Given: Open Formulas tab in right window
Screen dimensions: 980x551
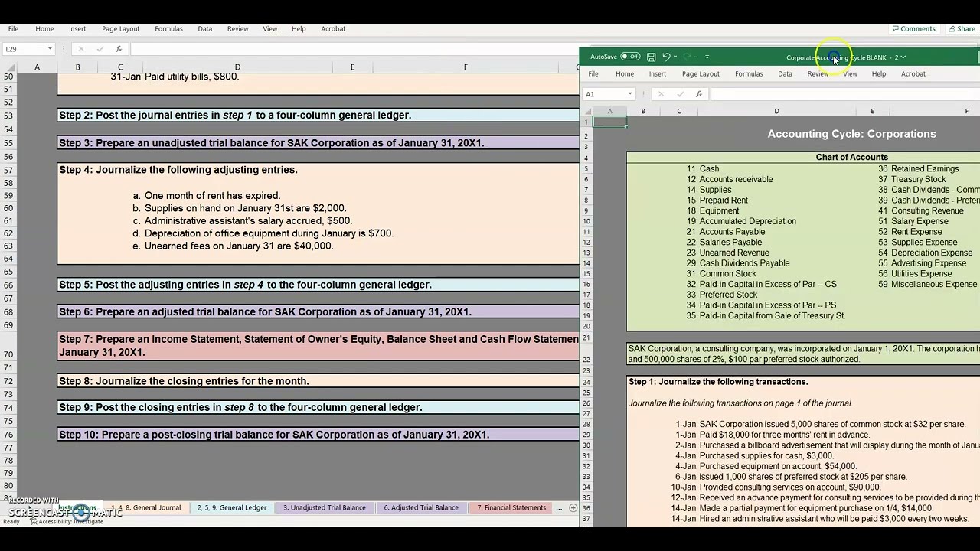Looking at the screenshot, I should (749, 73).
